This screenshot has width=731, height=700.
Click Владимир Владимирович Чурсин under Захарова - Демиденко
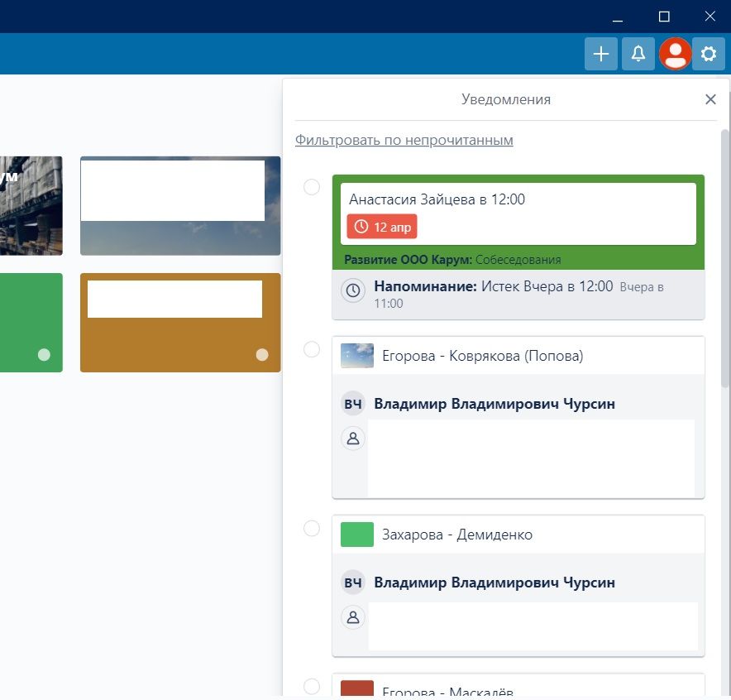click(x=494, y=583)
